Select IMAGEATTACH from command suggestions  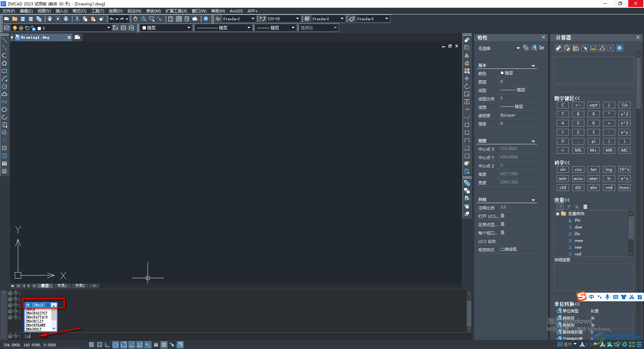pyautogui.click(x=37, y=317)
